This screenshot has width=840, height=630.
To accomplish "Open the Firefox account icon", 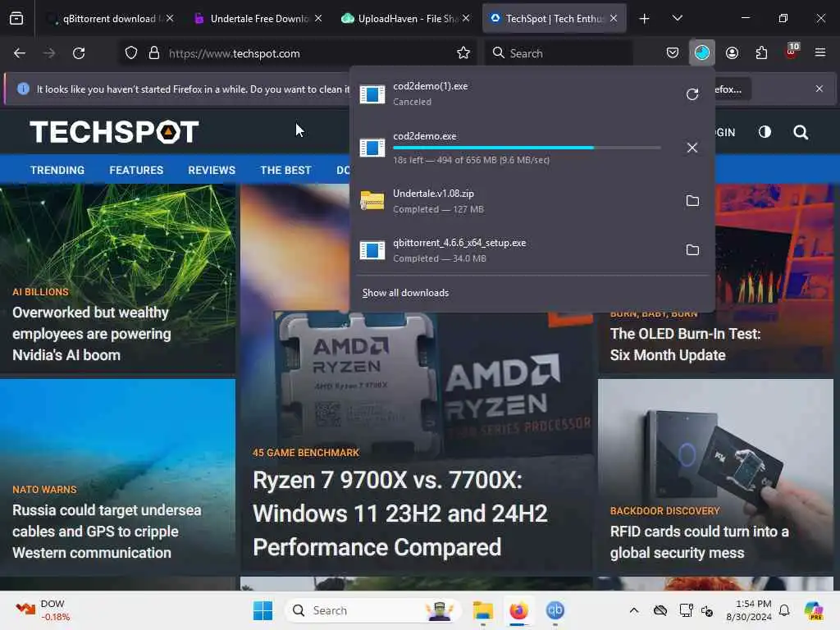I will (732, 53).
